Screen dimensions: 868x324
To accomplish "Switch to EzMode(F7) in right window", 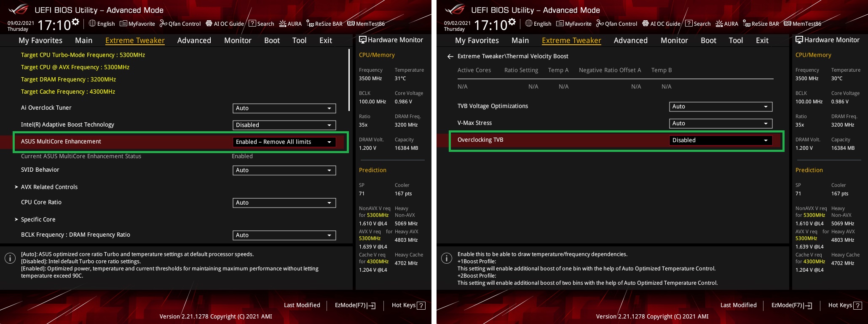I will pyautogui.click(x=792, y=305).
